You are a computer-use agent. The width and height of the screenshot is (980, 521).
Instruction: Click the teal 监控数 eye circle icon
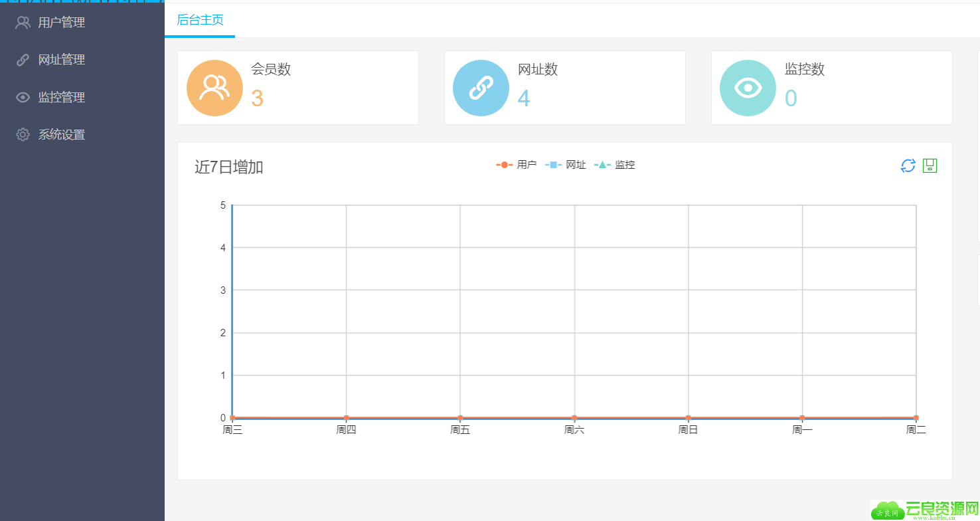tap(748, 88)
